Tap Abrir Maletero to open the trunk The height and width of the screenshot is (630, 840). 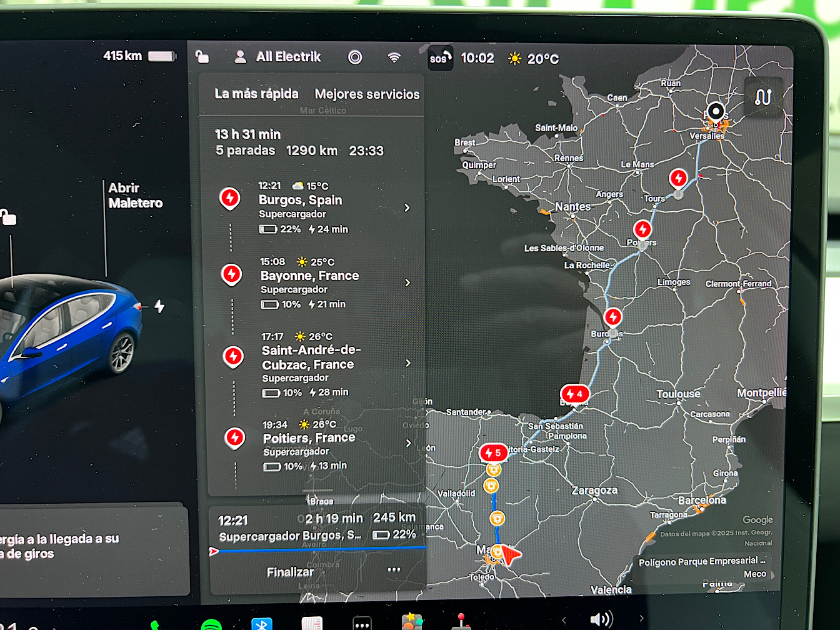tap(135, 196)
